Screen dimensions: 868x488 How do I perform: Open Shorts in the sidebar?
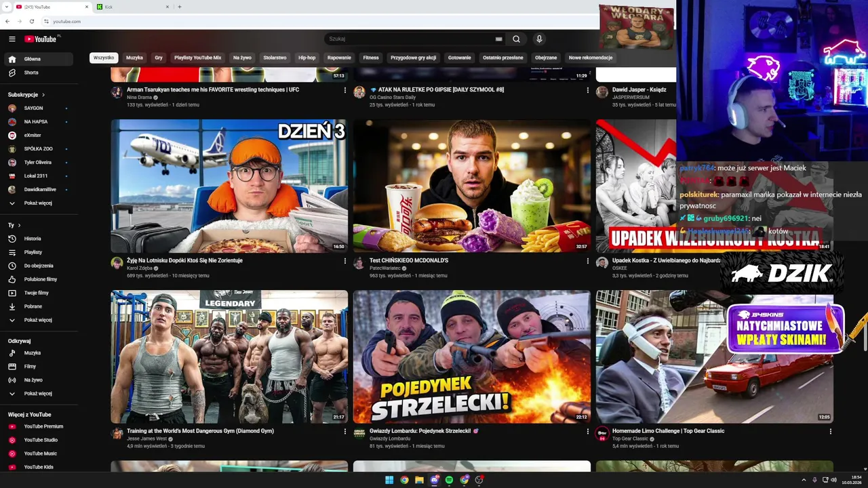tap(40, 73)
